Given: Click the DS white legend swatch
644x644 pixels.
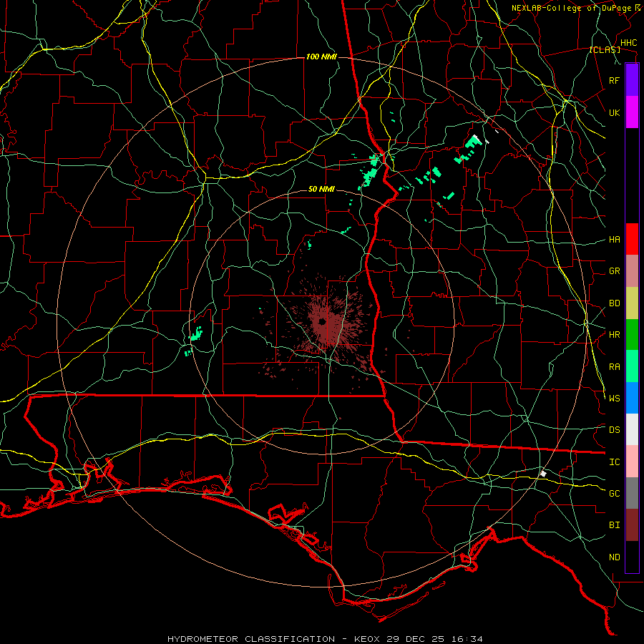Looking at the screenshot, I should pyautogui.click(x=632, y=429).
